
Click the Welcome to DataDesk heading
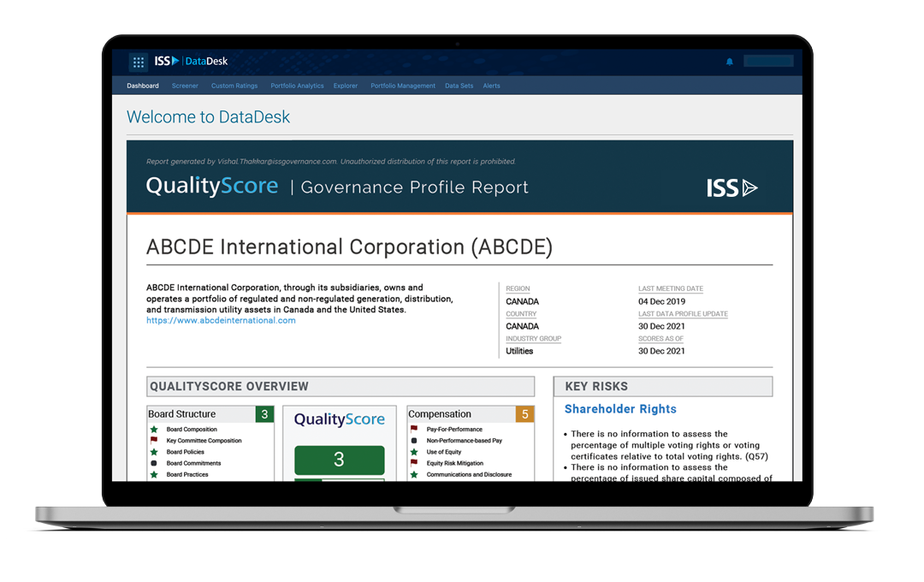tap(208, 116)
